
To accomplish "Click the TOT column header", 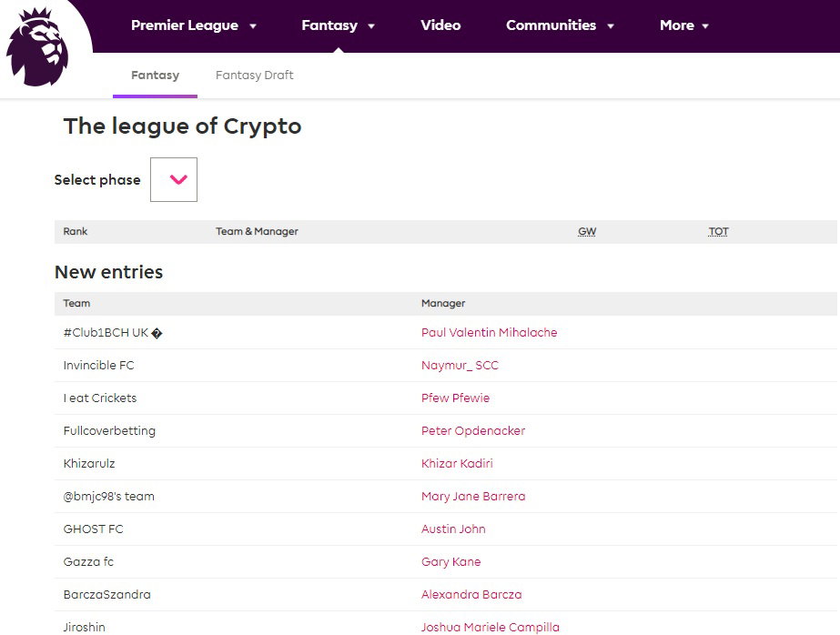I will pyautogui.click(x=718, y=231).
